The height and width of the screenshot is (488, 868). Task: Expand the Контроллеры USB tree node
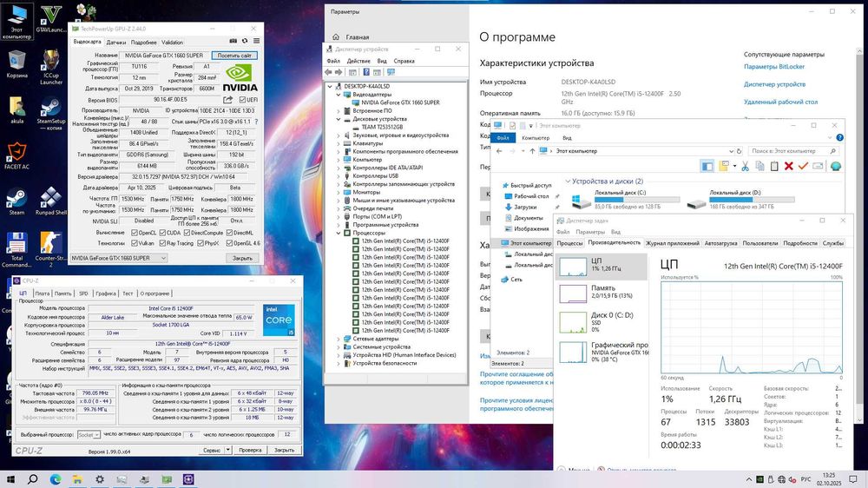(x=339, y=176)
